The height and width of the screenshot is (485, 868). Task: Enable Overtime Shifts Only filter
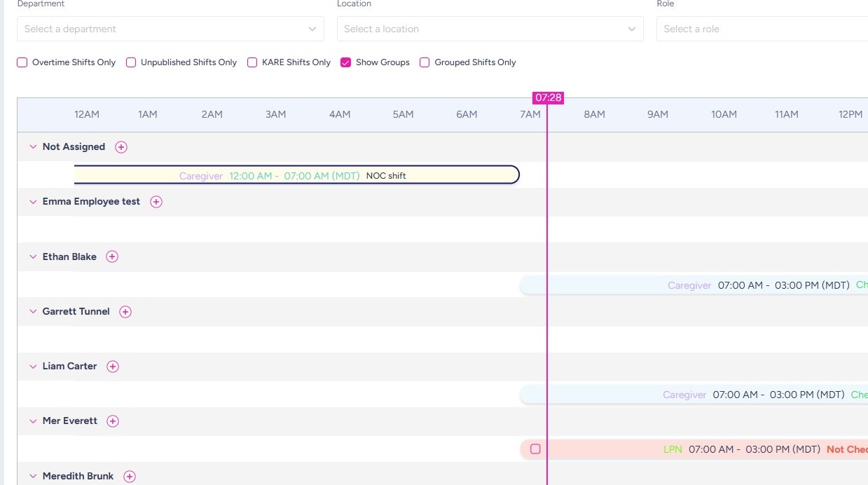[x=22, y=62]
